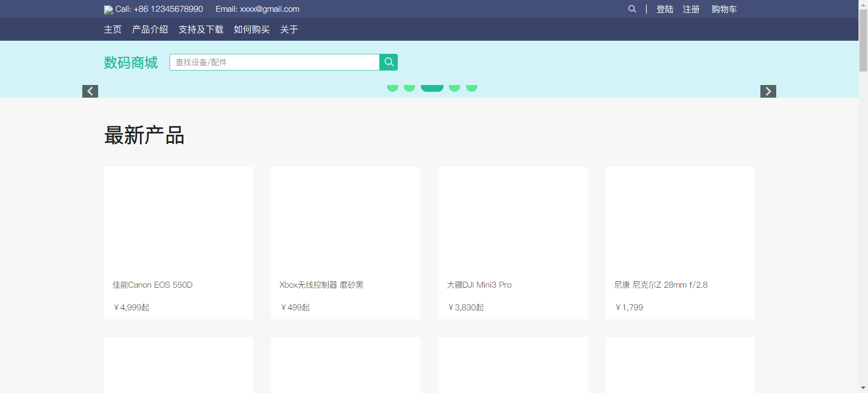This screenshot has height=393, width=868.
Task: Click the 注册 link
Action: (691, 9)
